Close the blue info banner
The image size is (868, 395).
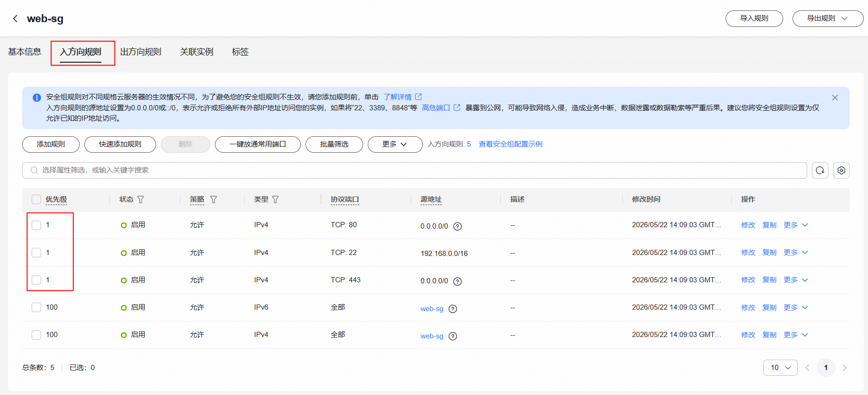coord(835,98)
